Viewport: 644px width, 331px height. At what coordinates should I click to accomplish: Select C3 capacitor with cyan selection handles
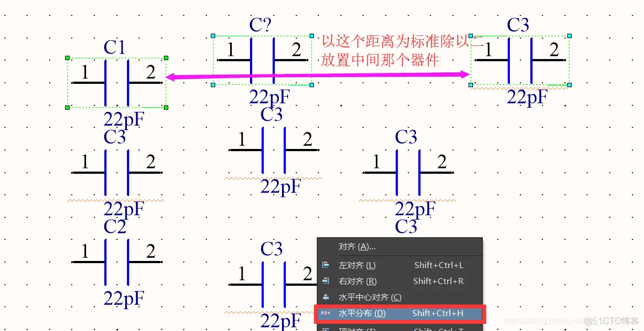520,60
